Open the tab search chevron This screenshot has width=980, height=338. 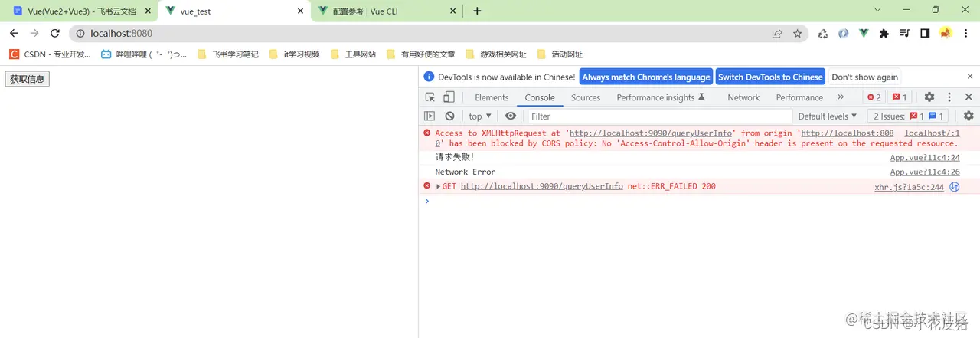pos(878,10)
